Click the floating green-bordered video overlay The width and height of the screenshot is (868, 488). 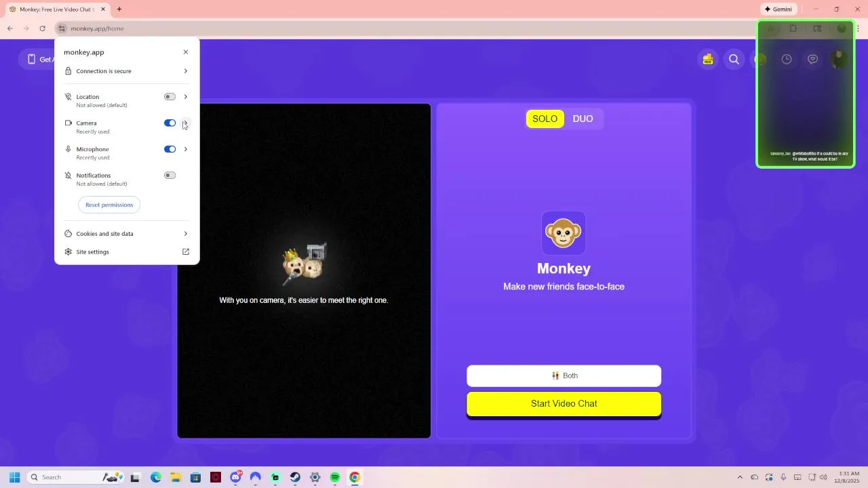coord(806,94)
